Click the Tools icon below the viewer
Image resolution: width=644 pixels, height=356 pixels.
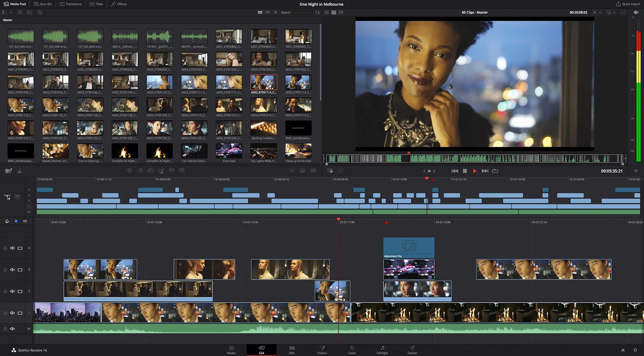pyautogui.click(x=341, y=171)
